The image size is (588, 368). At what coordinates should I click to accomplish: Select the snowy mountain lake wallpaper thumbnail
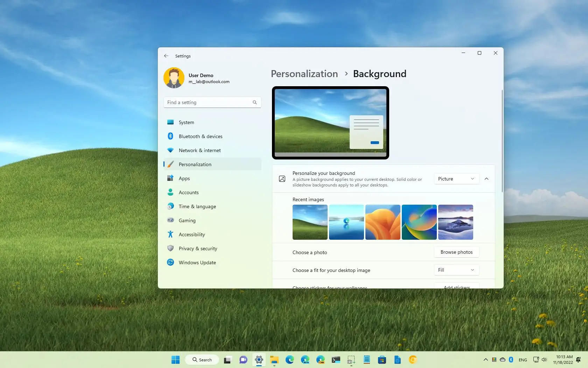[x=455, y=222]
